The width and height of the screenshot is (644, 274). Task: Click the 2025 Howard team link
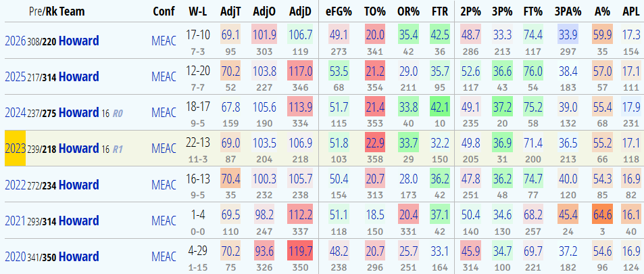coord(79,76)
